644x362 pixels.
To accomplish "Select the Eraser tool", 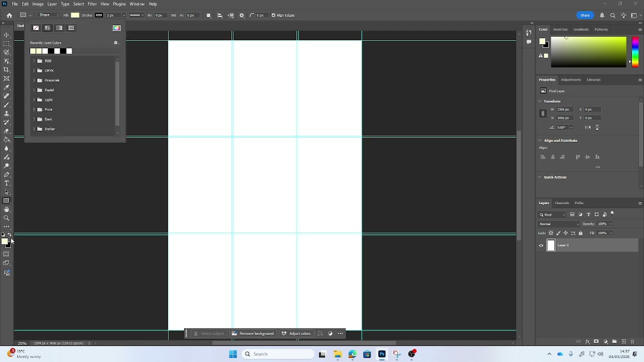I will click(7, 131).
